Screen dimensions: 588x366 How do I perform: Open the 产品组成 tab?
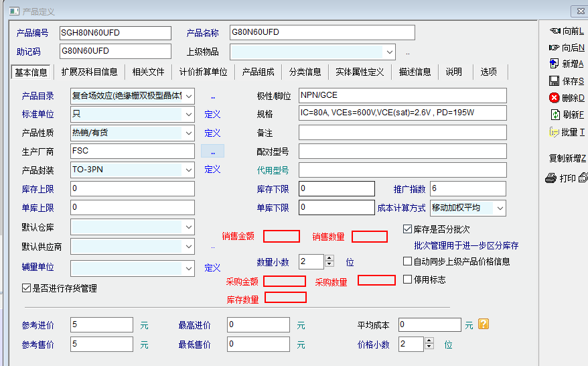click(258, 72)
